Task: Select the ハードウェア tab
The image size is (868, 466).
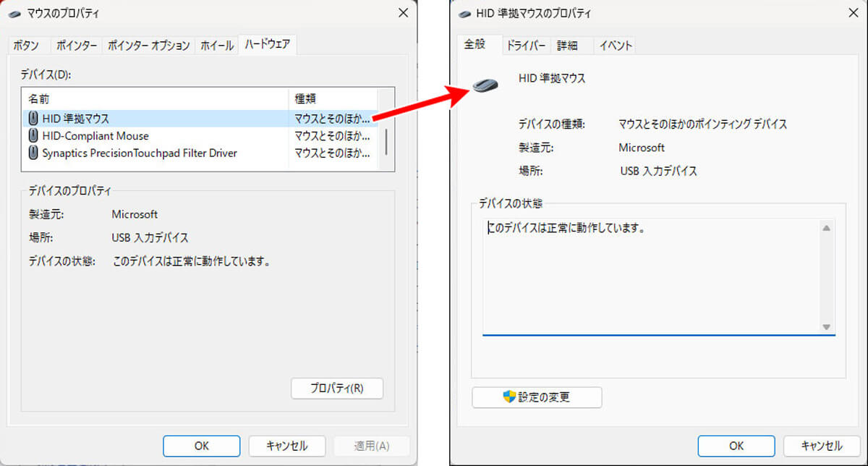Action: [x=268, y=44]
